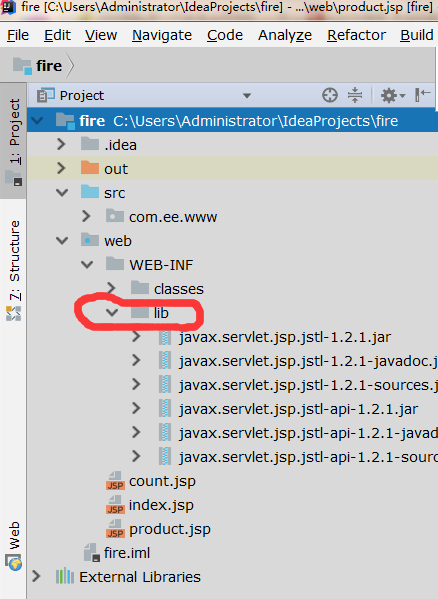The image size is (438, 599).
Task: Open the Project view dropdown
Action: tap(247, 96)
